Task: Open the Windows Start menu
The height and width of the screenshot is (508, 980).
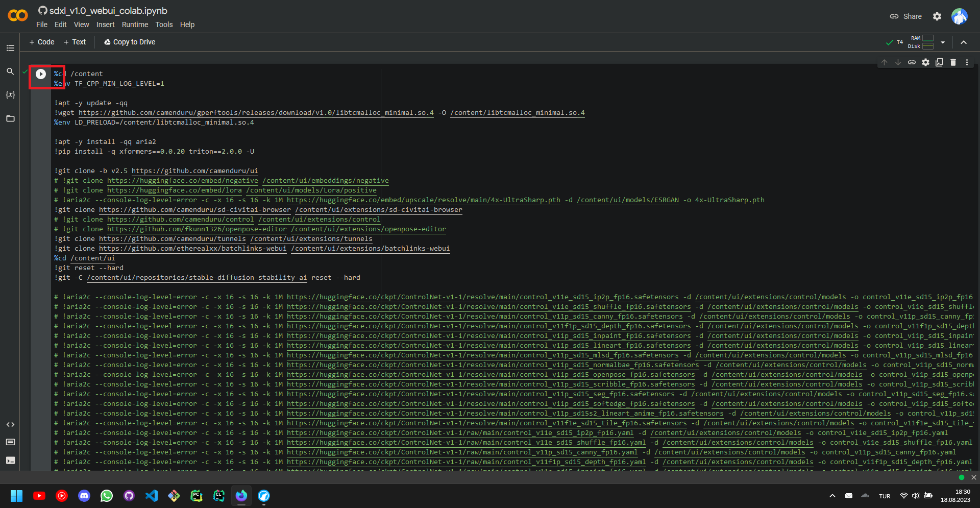Action: [16, 496]
